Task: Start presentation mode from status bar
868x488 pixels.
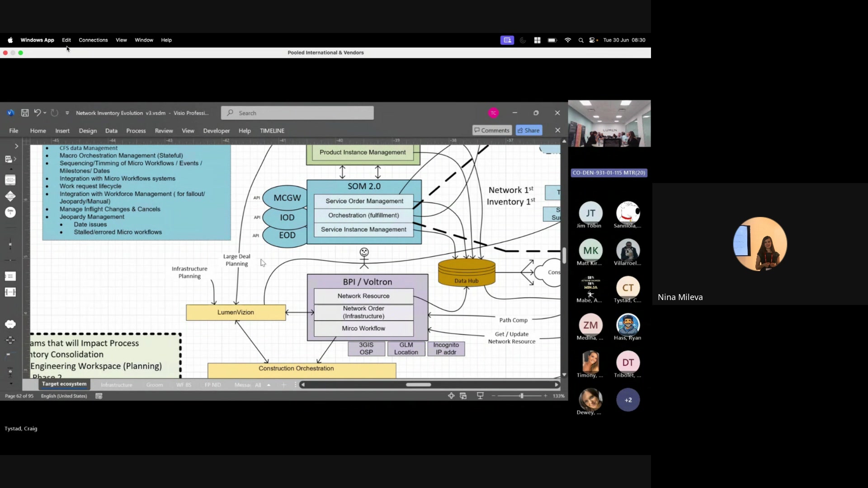Action: 480,396
